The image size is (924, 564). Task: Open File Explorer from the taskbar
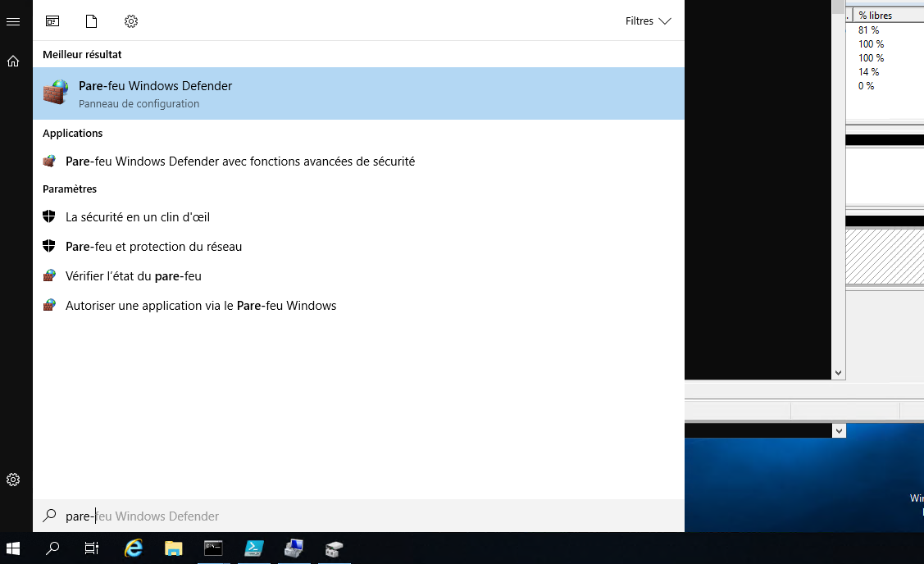point(173,548)
